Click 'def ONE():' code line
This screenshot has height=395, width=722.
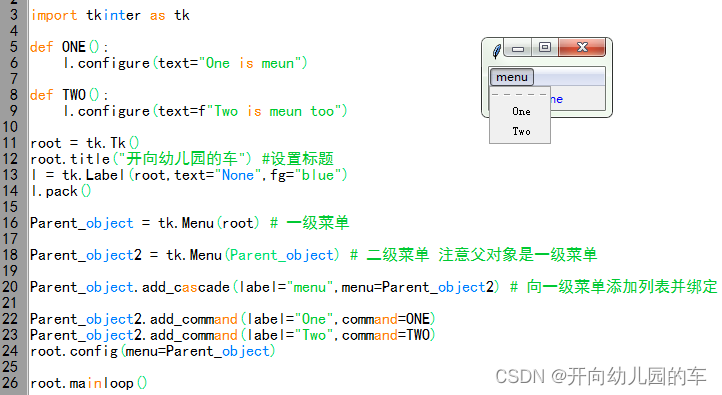pyautogui.click(x=69, y=47)
